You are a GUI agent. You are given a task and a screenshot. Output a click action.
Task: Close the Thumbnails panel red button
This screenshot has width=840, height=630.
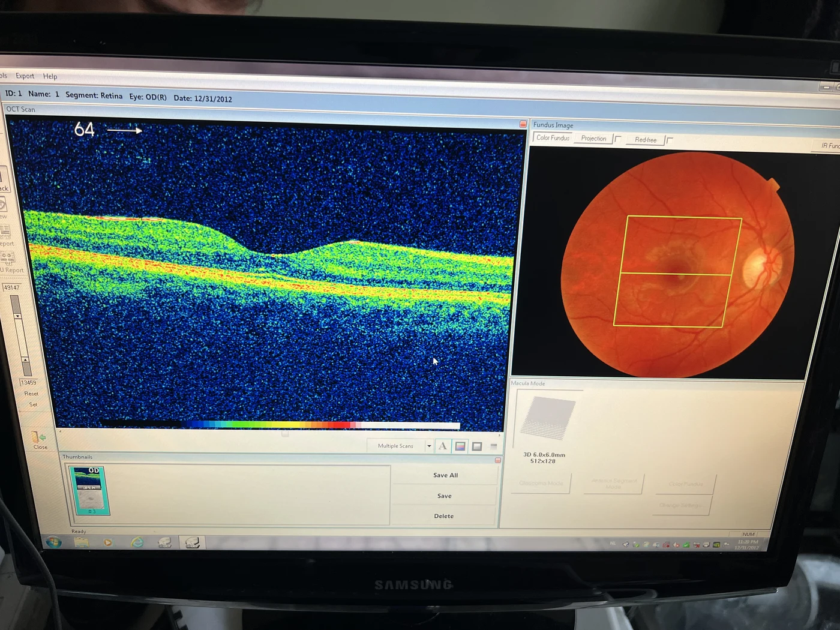tap(497, 460)
